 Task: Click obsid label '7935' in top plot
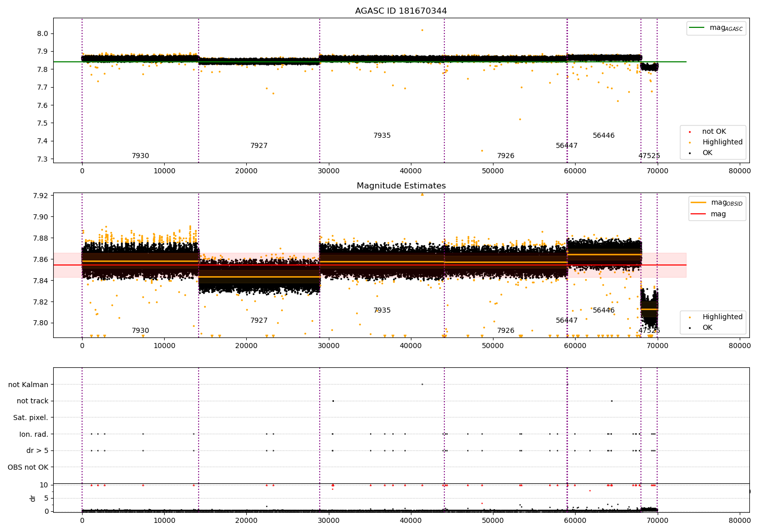coord(382,136)
